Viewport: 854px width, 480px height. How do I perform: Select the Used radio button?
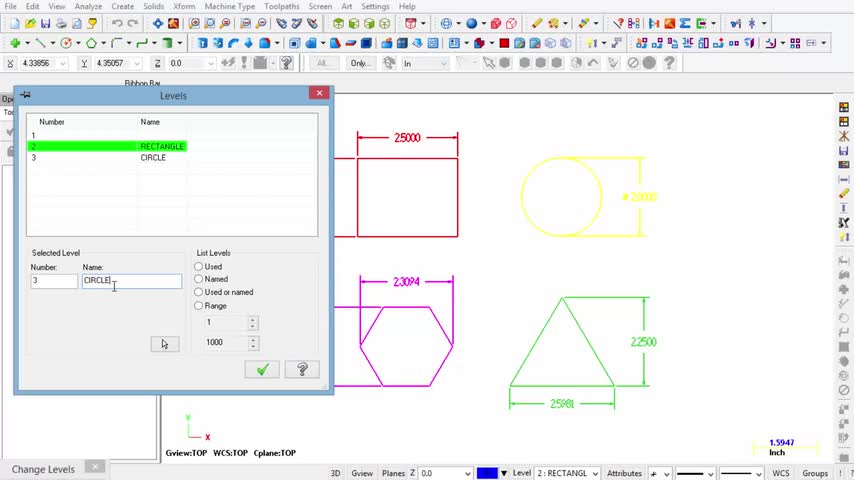tap(199, 266)
